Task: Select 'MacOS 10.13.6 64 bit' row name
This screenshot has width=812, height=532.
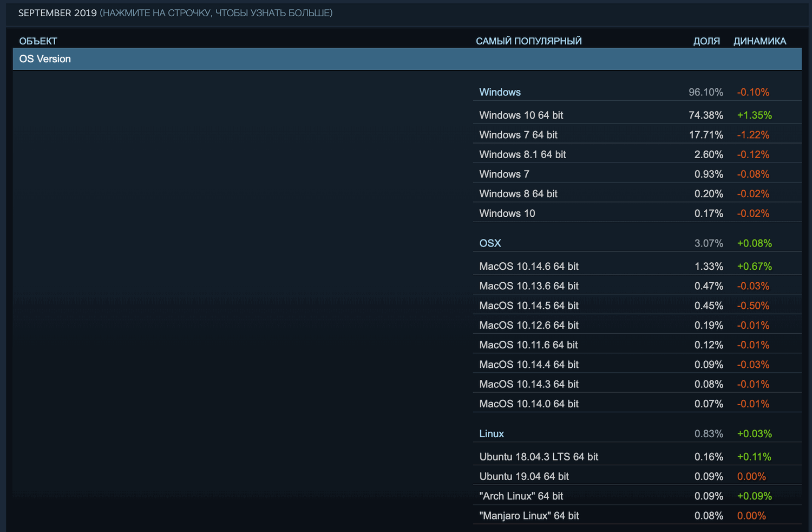Action: coord(529,286)
